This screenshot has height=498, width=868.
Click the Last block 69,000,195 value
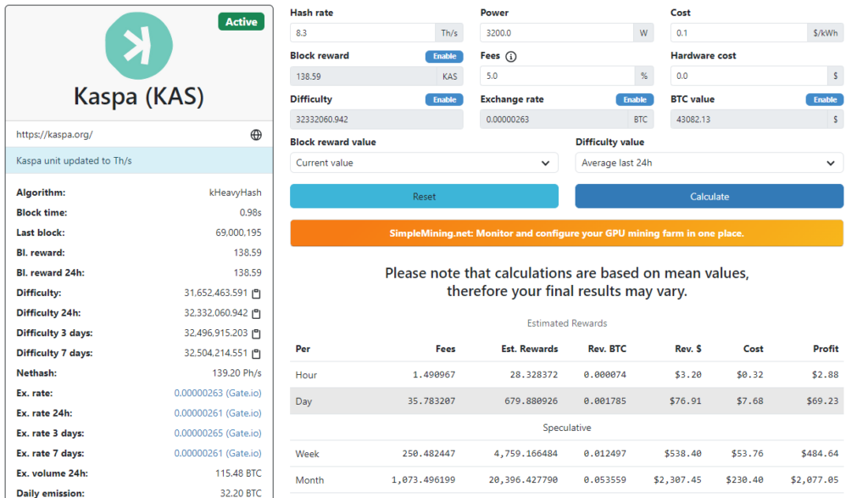238,232
